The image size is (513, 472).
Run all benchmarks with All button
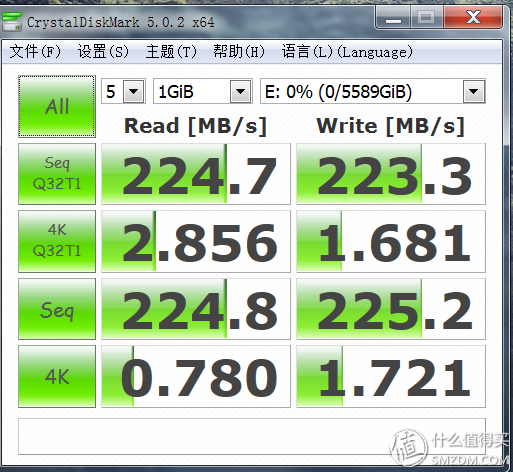(x=57, y=106)
